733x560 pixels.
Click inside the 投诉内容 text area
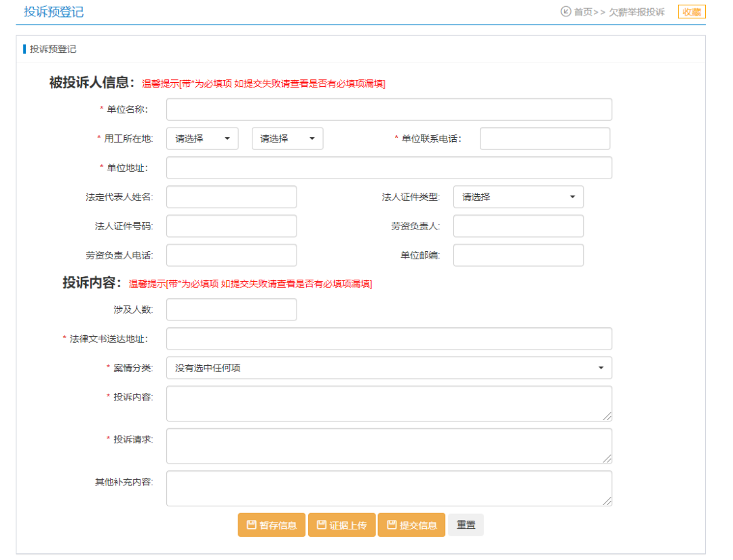click(x=389, y=403)
